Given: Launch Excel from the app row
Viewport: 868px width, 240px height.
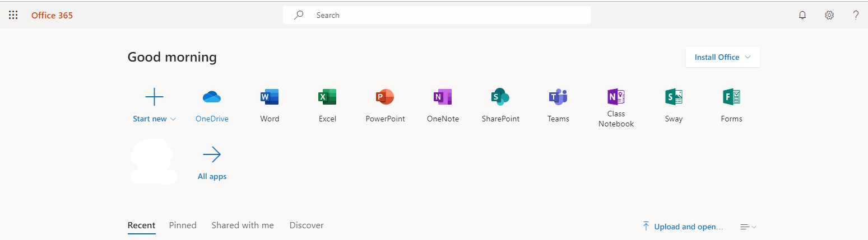Looking at the screenshot, I should [327, 97].
